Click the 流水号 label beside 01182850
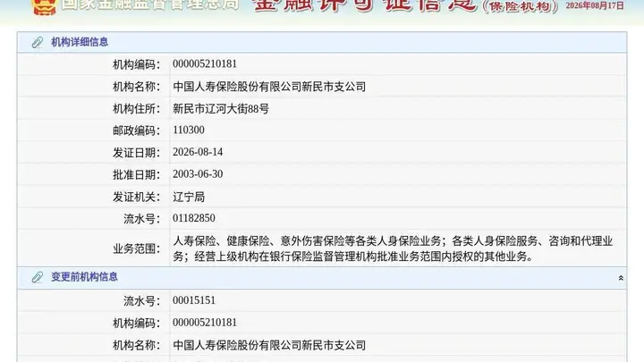The height and width of the screenshot is (362, 644). click(x=141, y=219)
